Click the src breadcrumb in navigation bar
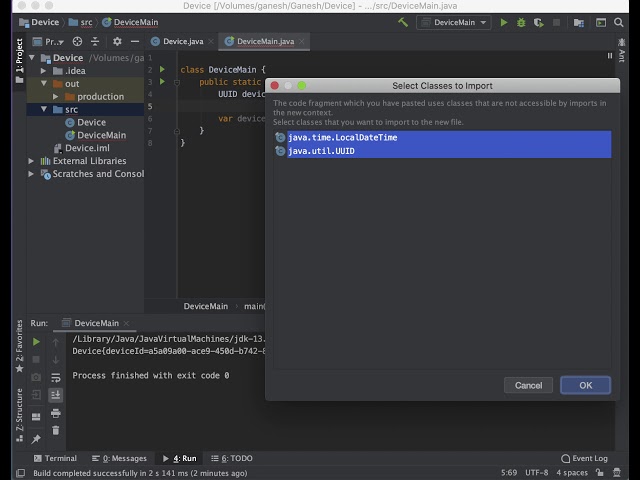This screenshot has width=640, height=480. pos(80,22)
